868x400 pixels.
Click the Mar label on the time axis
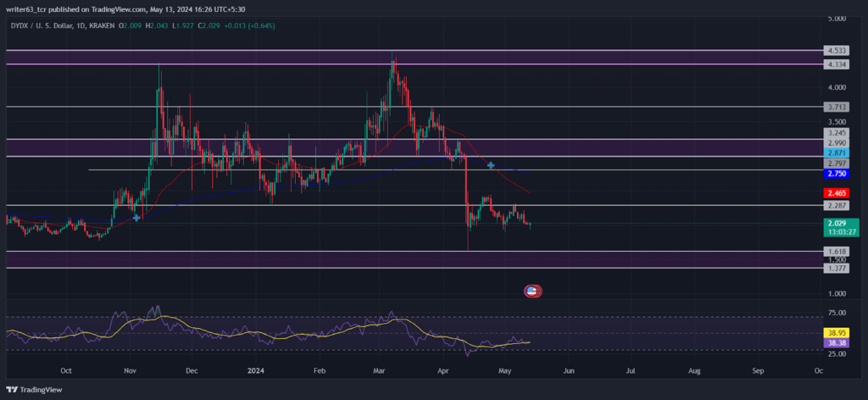pos(380,370)
